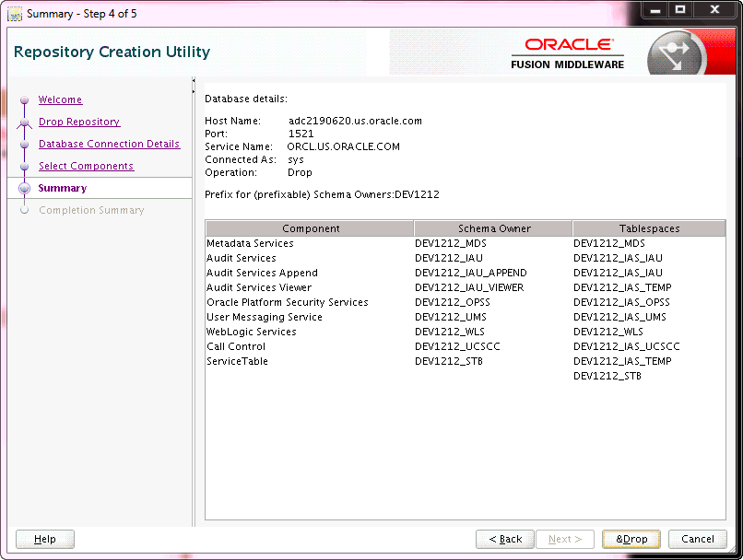Select the ServiceTable row
This screenshot has height=560, width=743.
[x=466, y=361]
